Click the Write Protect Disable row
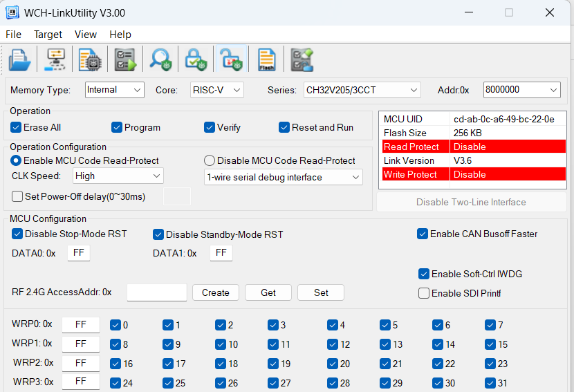The image size is (574, 392). point(474,174)
